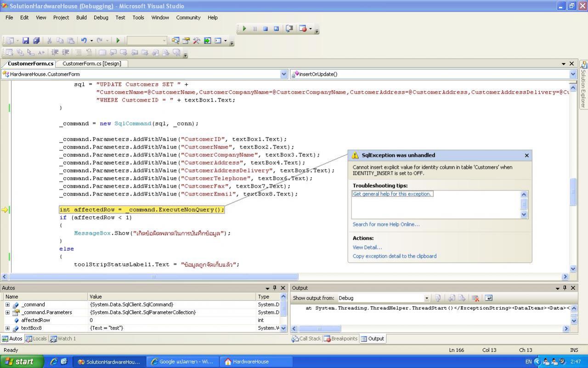
Task: Click the View Detail link
Action: pyautogui.click(x=367, y=247)
